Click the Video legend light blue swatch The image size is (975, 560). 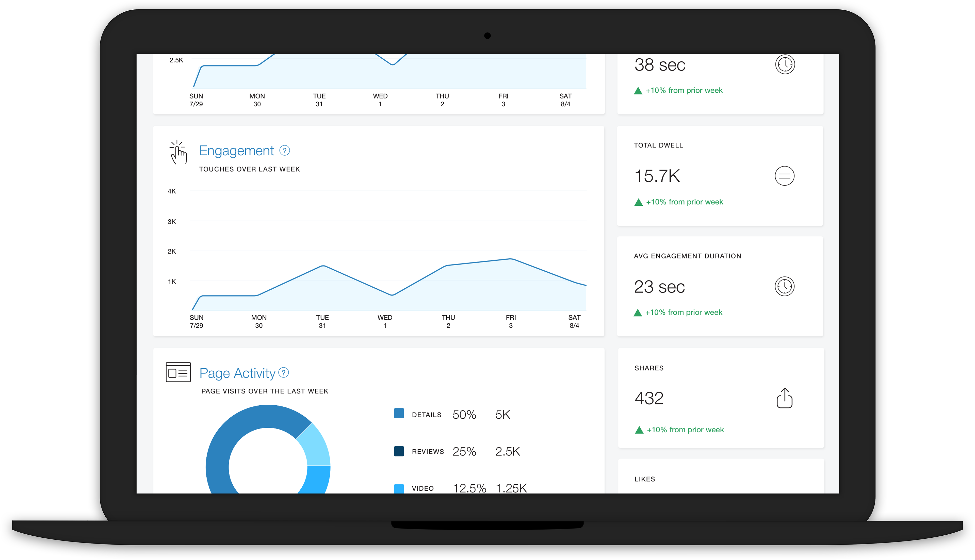tap(399, 488)
